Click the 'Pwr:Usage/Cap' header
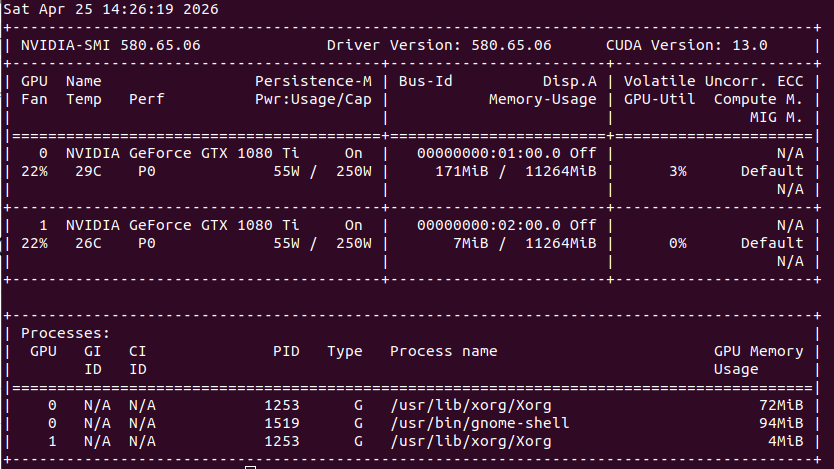The image size is (834, 469). click(313, 99)
